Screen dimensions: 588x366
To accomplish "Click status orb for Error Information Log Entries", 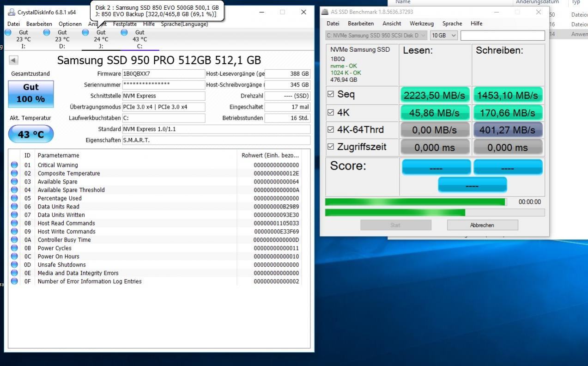I will coord(14,281).
